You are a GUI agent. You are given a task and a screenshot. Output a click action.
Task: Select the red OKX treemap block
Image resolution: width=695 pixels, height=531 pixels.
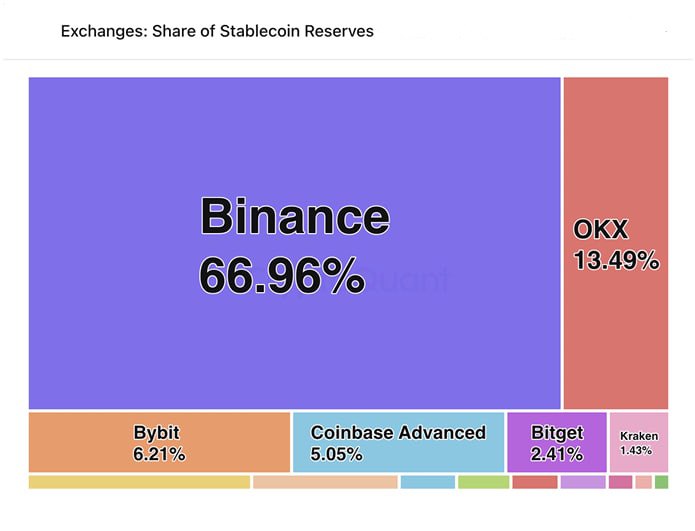(x=616, y=243)
